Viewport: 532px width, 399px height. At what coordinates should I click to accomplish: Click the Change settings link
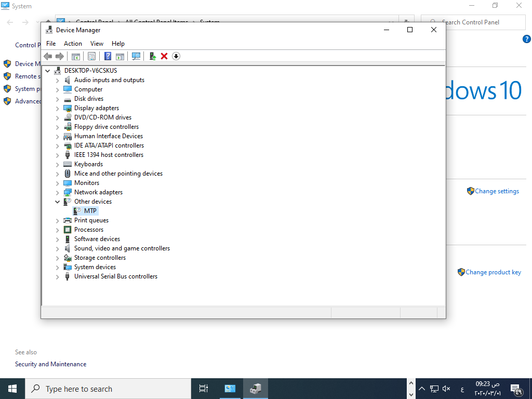pyautogui.click(x=497, y=191)
